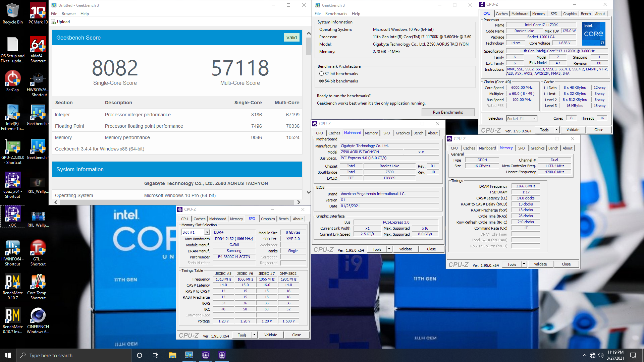Open the Slot #1 memory slot dropdown
This screenshot has height=362, width=644.
tap(196, 232)
